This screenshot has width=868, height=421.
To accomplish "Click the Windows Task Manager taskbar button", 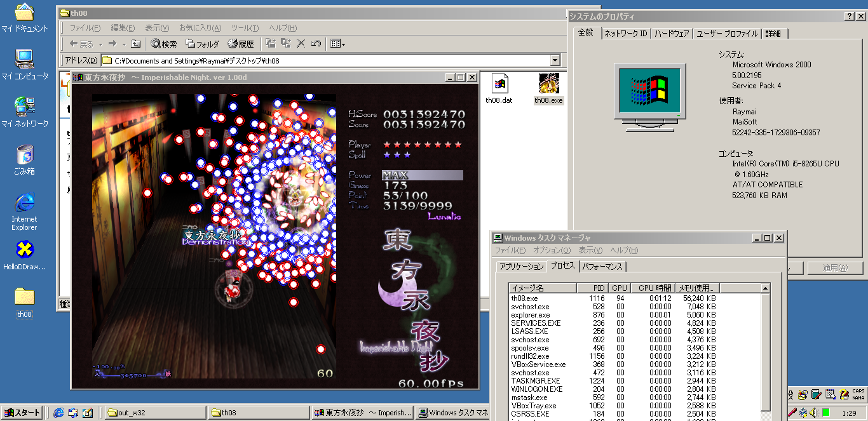I will click(452, 413).
